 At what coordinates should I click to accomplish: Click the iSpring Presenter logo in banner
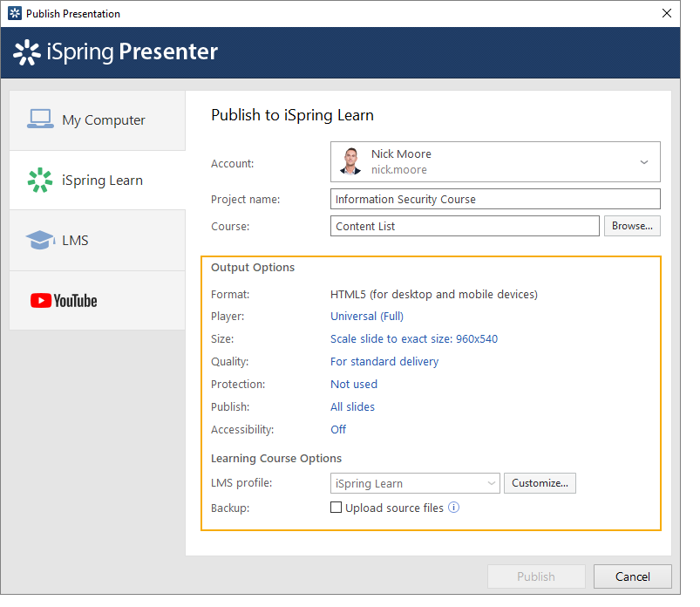[x=116, y=52]
